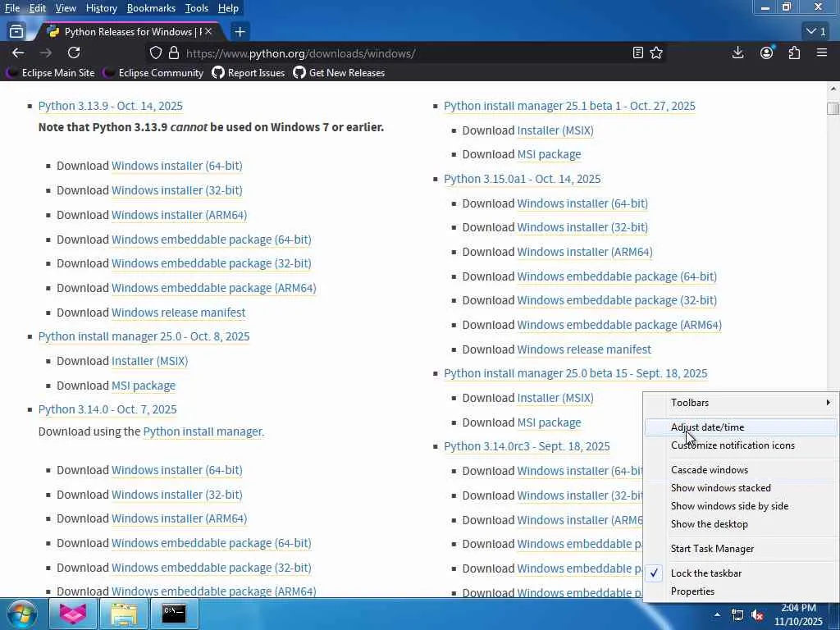Click the scrollbar up arrow
The image size is (840, 630).
(x=833, y=89)
